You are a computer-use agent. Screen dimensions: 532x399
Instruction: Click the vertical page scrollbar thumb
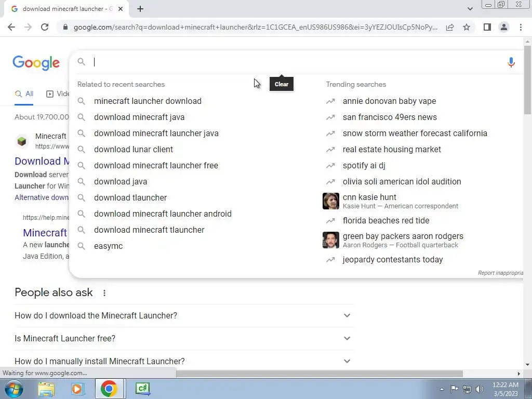[x=528, y=80]
